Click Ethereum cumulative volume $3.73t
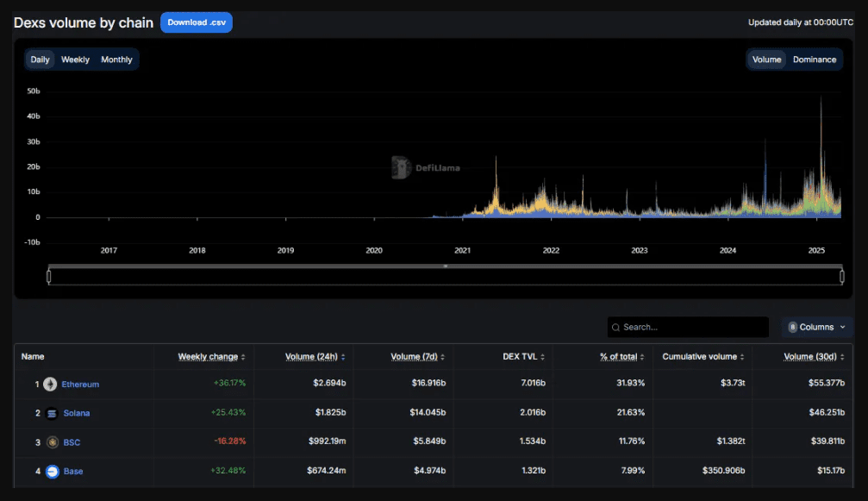Viewport: 868px width, 501px height. 733,383
